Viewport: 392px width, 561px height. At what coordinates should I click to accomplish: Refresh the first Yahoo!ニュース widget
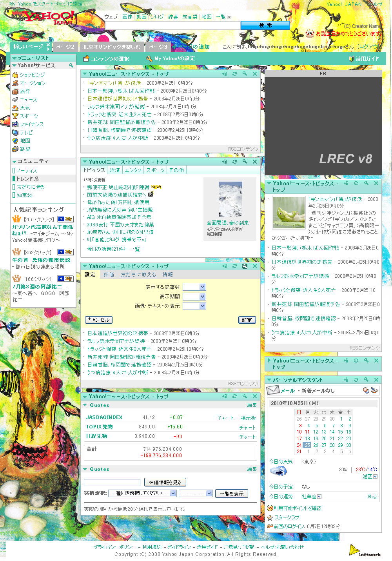point(234,74)
